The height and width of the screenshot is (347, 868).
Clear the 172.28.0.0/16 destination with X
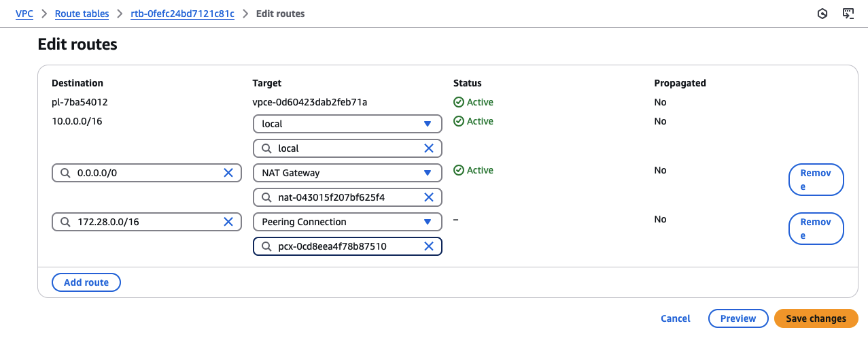point(228,222)
